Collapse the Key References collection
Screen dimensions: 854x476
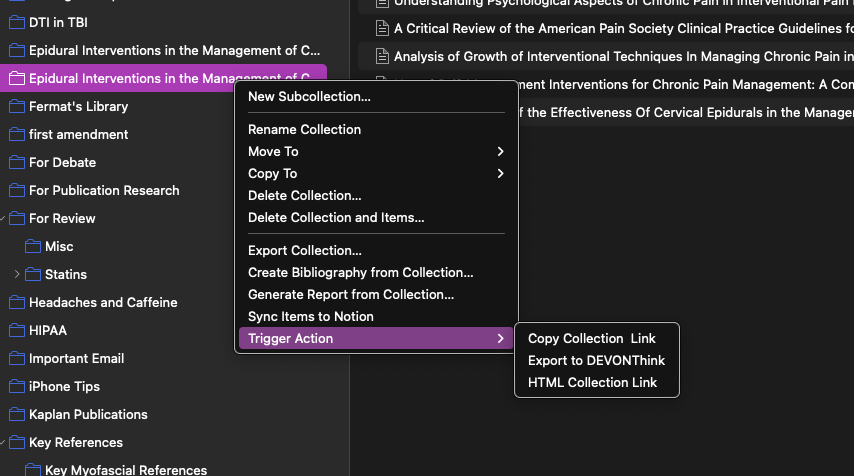(x=4, y=442)
